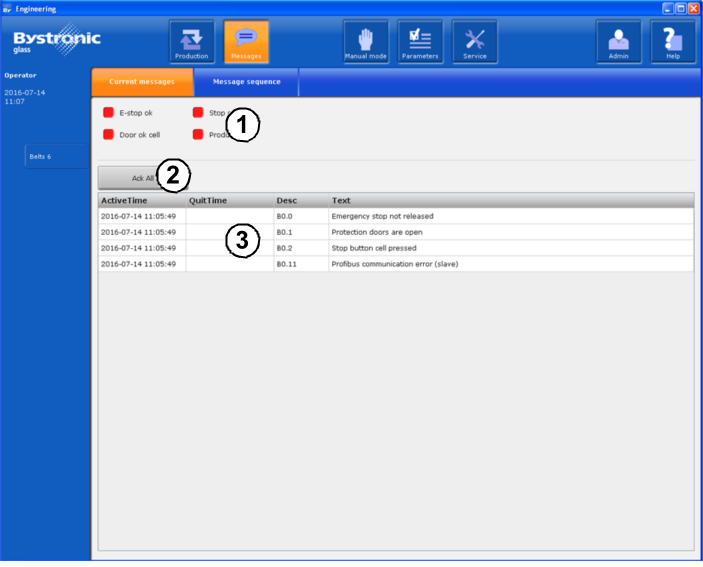Click the Admin user icon
Viewport: 703px width, 567px height.
619,42
